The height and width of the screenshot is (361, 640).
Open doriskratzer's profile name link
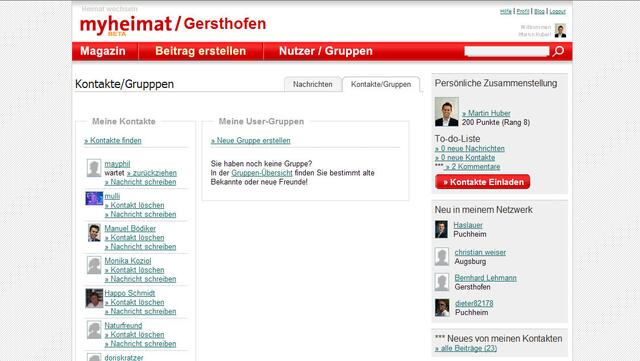124,357
